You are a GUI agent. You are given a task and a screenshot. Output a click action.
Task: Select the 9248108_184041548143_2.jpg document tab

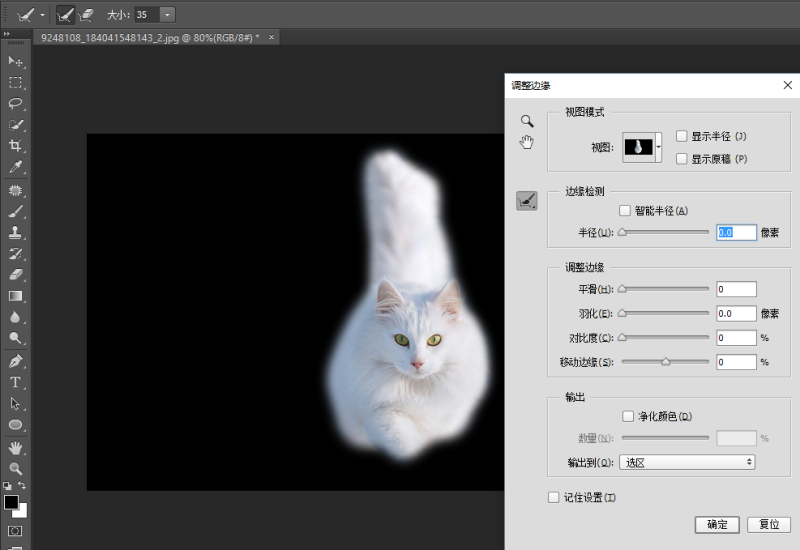(150, 37)
